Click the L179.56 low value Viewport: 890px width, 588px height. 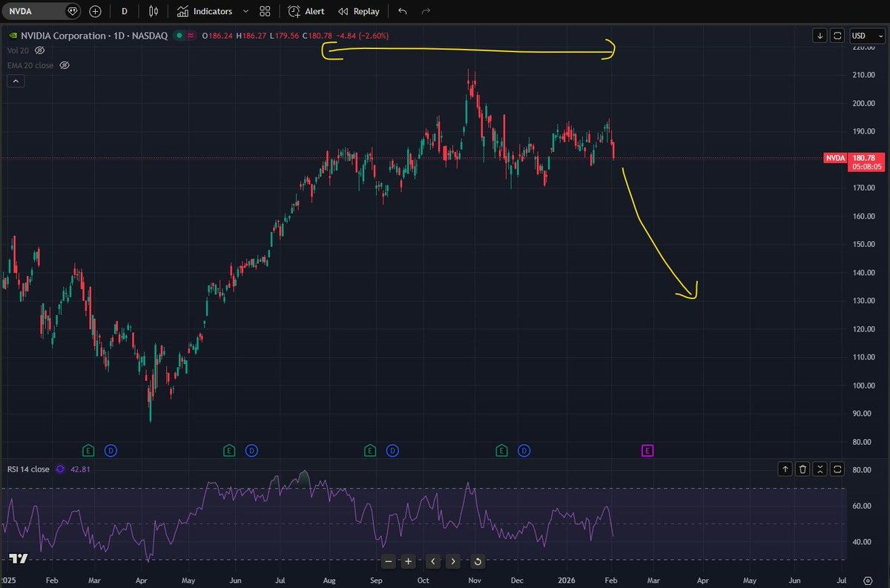pyautogui.click(x=284, y=35)
